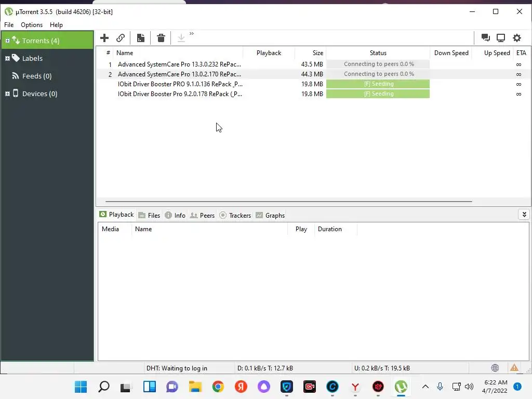Click the network globe status bar icon

[x=495, y=368]
